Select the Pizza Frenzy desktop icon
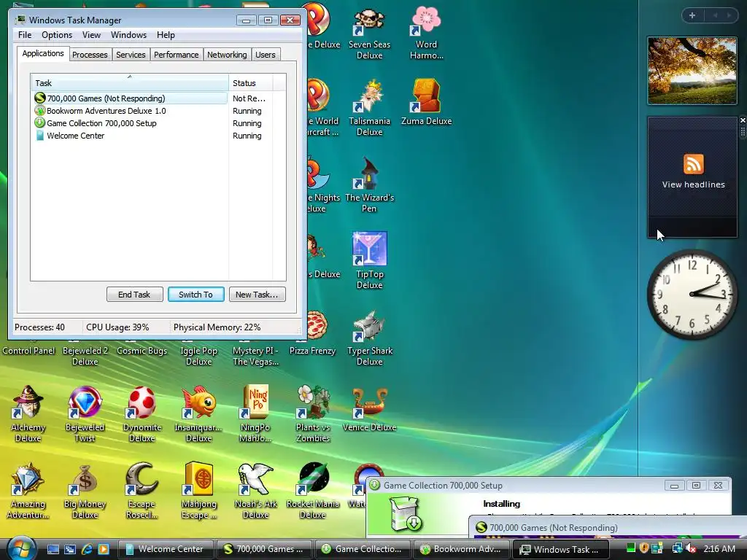This screenshot has width=747, height=560. coord(313,333)
